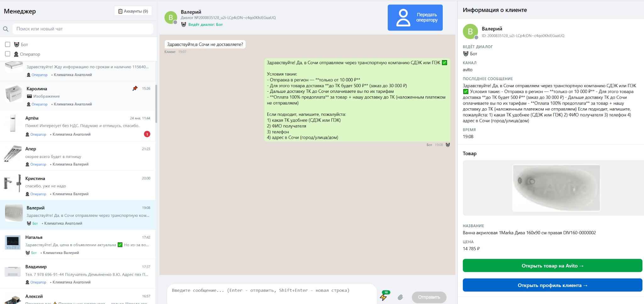
Task: Click the red pin icon on Каролина chat
Action: (x=135, y=88)
